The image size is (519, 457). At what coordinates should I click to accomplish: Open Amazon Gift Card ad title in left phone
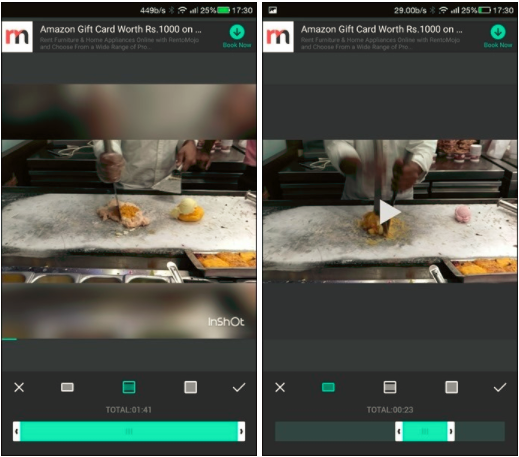(121, 30)
